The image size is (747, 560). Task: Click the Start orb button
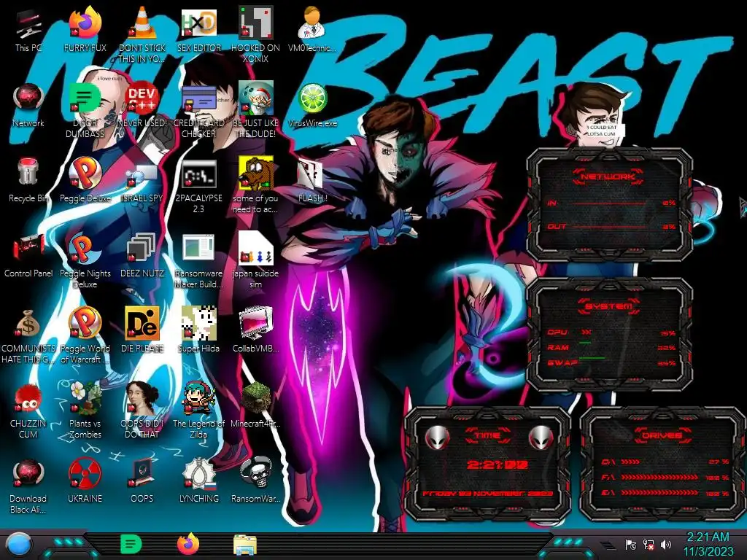tap(19, 545)
